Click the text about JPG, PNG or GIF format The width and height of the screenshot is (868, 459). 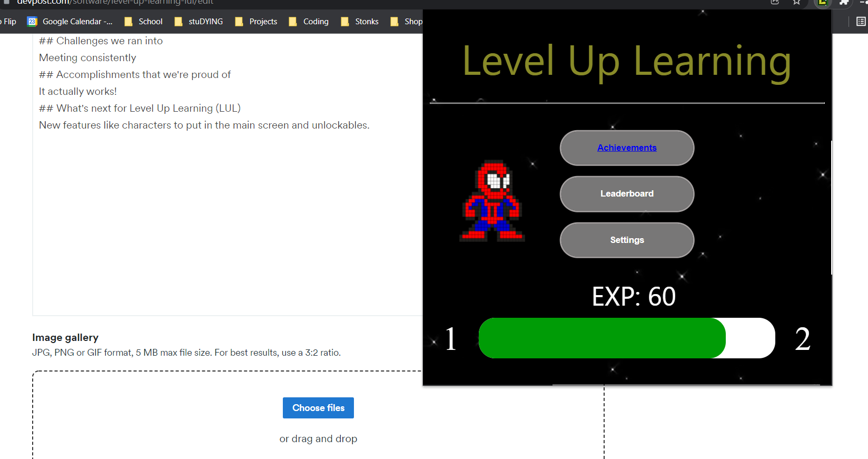(186, 353)
